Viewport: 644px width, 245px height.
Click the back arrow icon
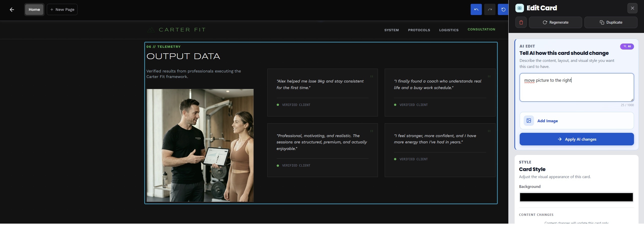(12, 10)
